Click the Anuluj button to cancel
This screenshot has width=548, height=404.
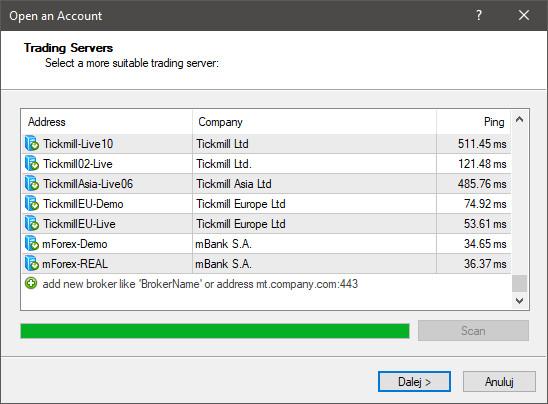pos(499,381)
